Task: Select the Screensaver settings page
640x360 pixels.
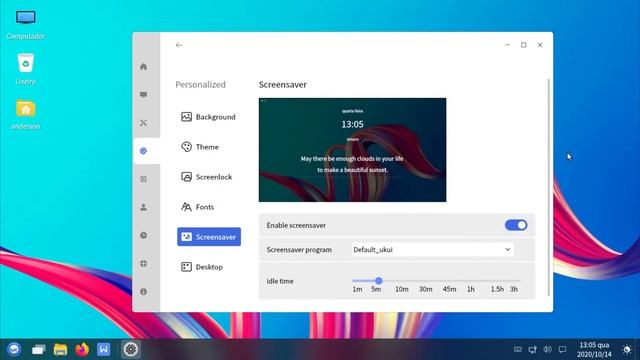Action: point(209,237)
